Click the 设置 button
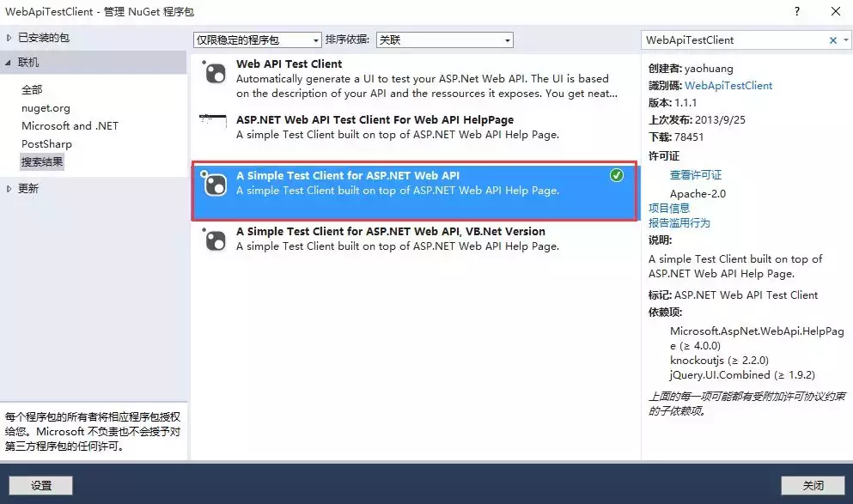 click(x=40, y=485)
